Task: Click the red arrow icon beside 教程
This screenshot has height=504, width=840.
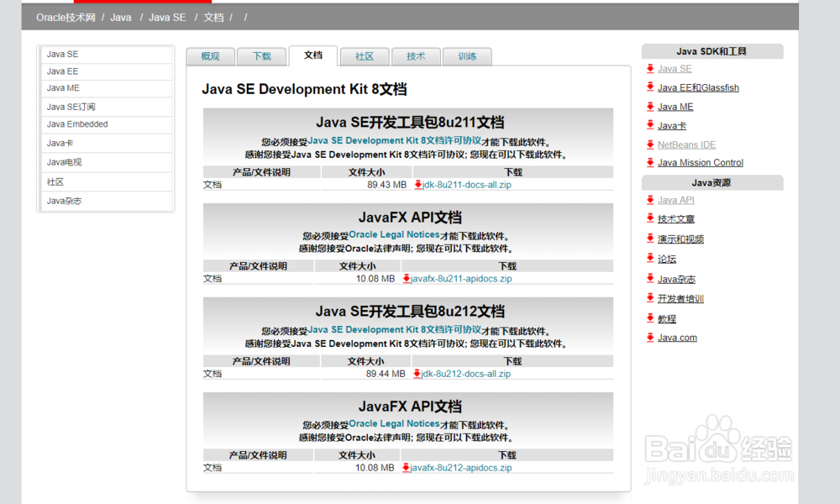Action: [650, 318]
